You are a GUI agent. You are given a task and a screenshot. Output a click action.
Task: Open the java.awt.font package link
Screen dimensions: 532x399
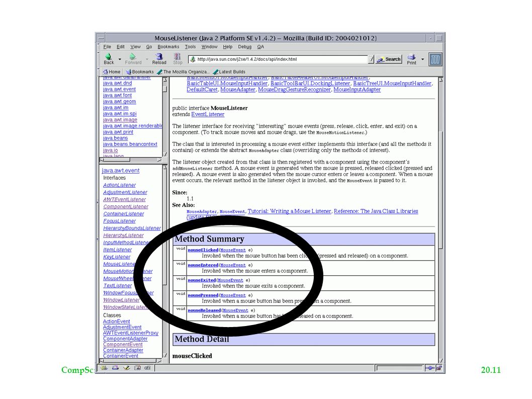(117, 96)
